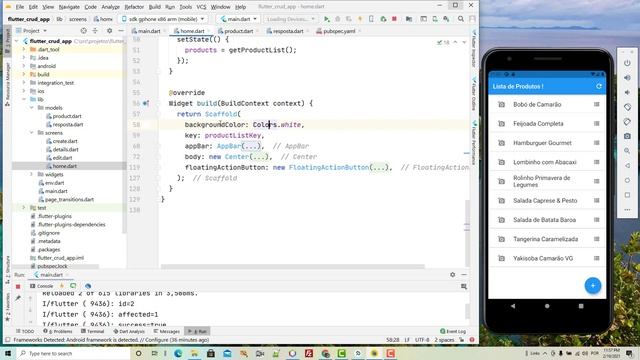Open Event Log in status bar
Viewport: 640px width, 360px height.
coord(453,331)
